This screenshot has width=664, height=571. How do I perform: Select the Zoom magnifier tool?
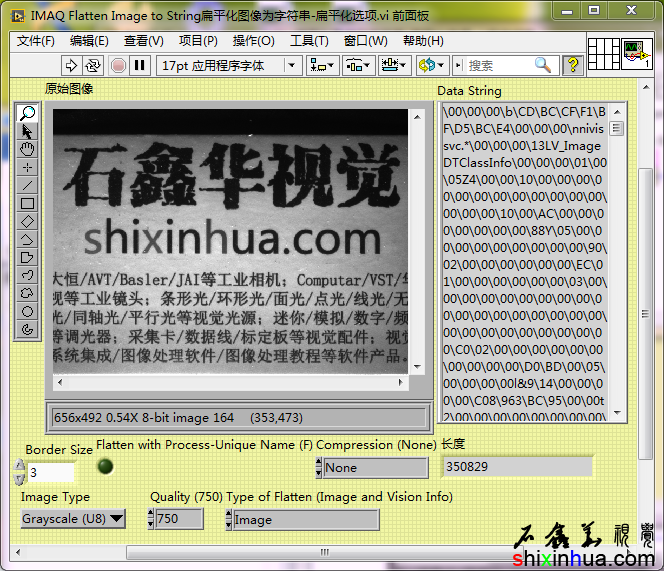(x=28, y=113)
